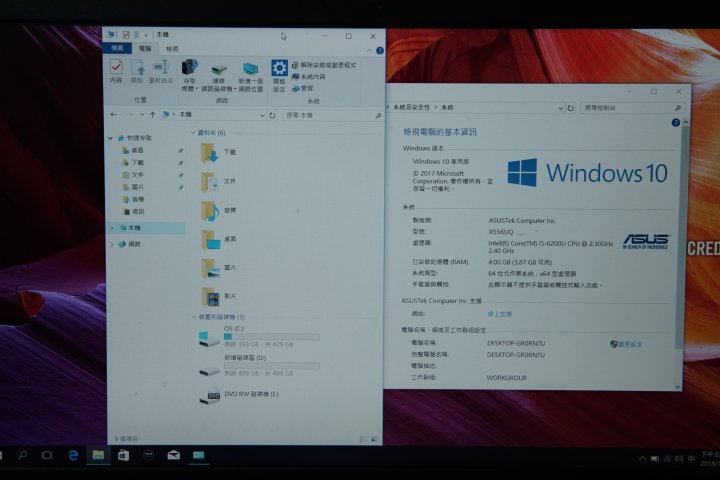Click the OS (C:) disk usage bar

click(x=271, y=337)
